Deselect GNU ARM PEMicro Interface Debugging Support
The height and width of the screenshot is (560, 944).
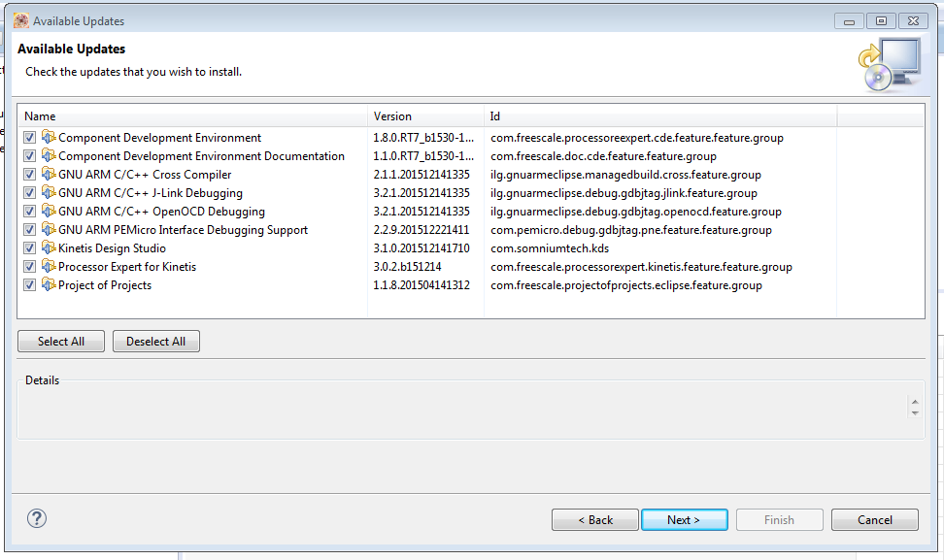[29, 230]
